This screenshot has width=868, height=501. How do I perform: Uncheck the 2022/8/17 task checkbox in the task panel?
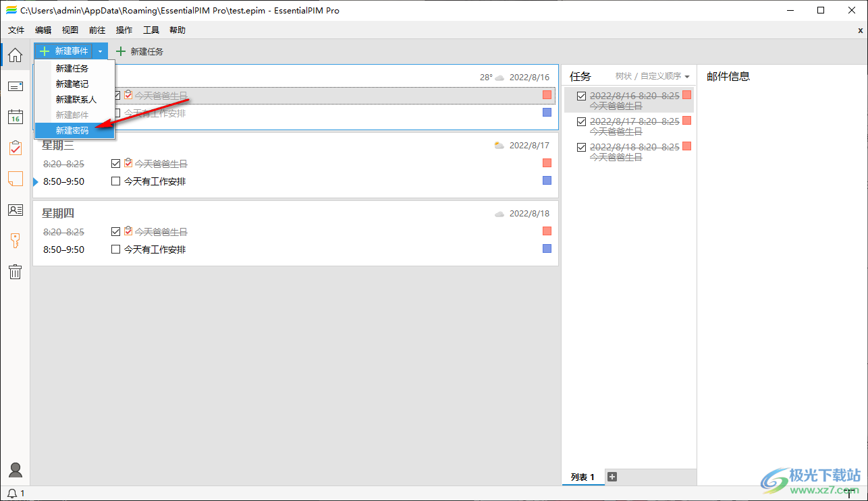[x=581, y=122]
